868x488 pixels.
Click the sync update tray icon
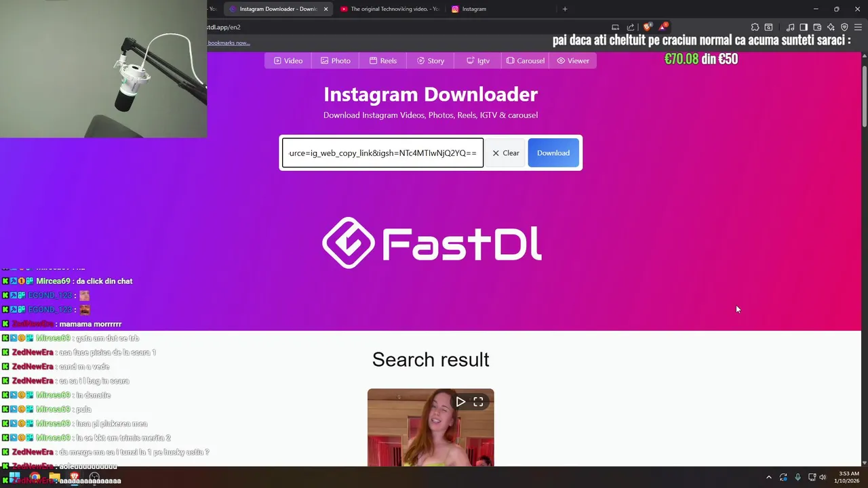783,477
